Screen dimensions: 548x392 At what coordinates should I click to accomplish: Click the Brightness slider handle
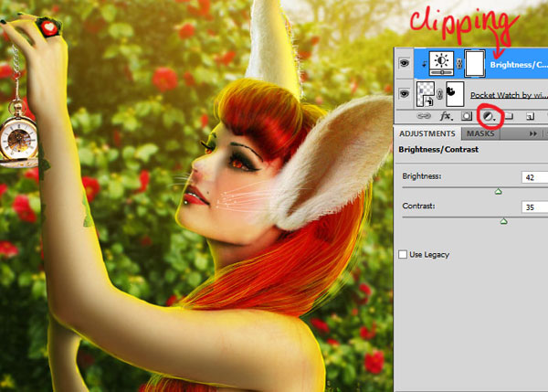coord(499,191)
